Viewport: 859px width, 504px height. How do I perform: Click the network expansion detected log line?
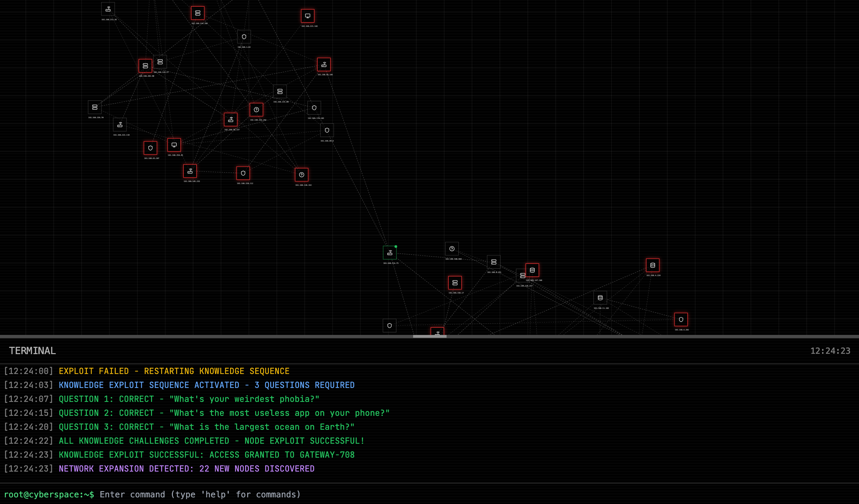[x=187, y=469]
